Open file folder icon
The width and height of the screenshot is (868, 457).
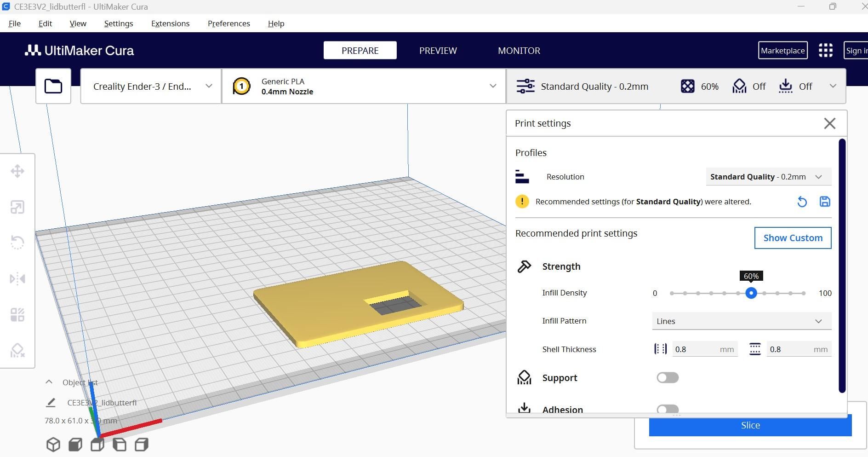(x=53, y=86)
